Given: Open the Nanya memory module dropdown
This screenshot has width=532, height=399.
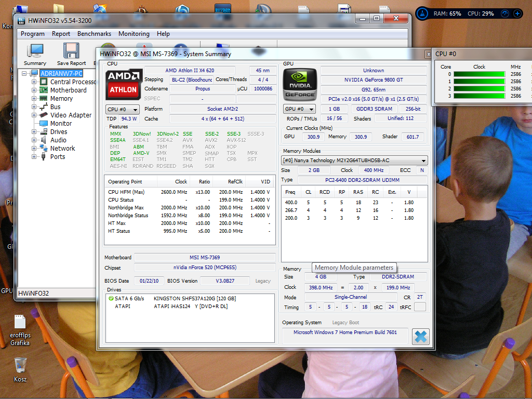Looking at the screenshot, I should coord(354,160).
